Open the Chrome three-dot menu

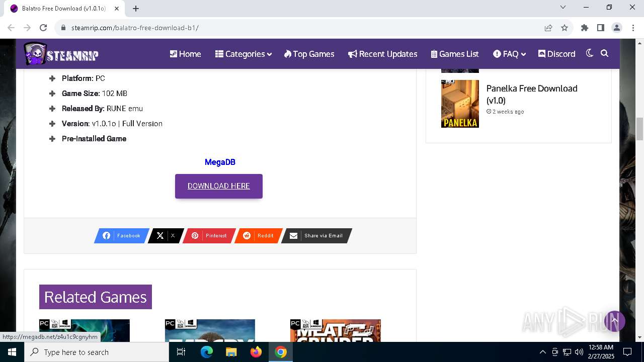click(x=633, y=28)
